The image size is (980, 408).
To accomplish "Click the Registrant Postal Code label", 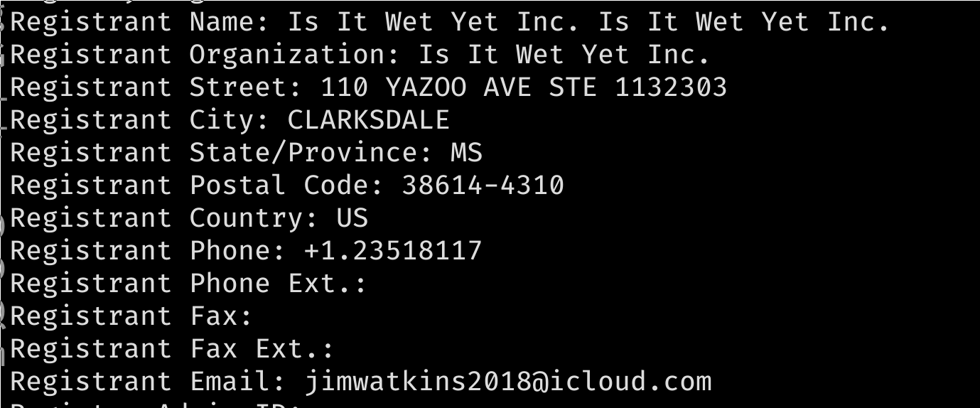I will (x=198, y=186).
